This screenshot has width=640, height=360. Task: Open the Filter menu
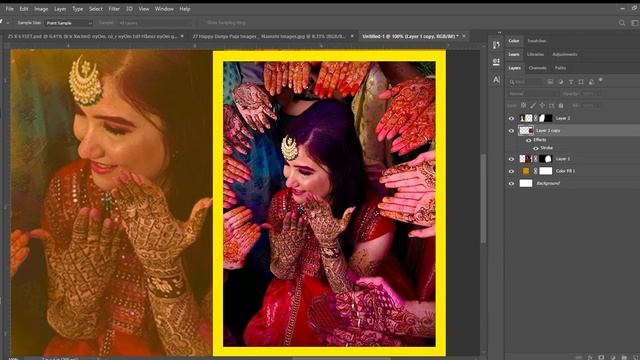[x=114, y=9]
